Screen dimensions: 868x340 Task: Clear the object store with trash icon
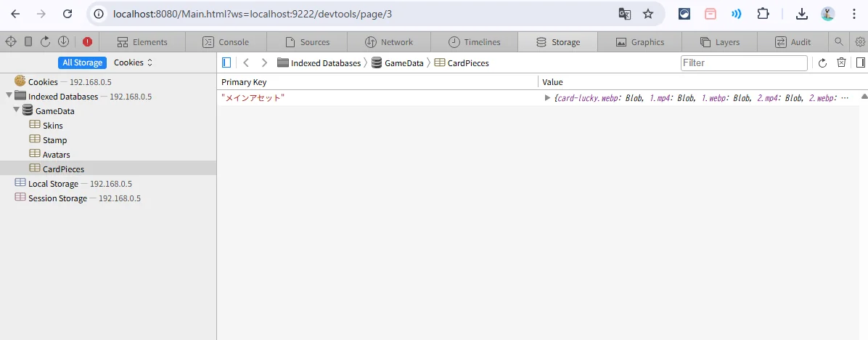click(841, 63)
